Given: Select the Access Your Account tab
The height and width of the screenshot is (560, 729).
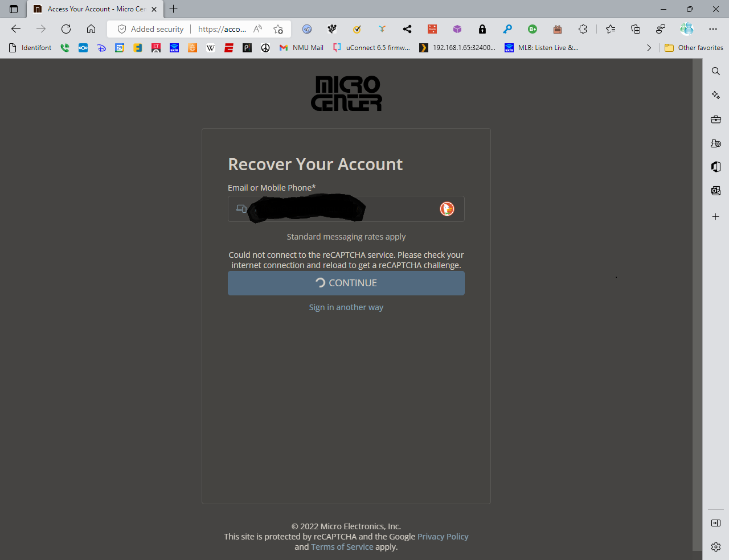Looking at the screenshot, I should 91,9.
